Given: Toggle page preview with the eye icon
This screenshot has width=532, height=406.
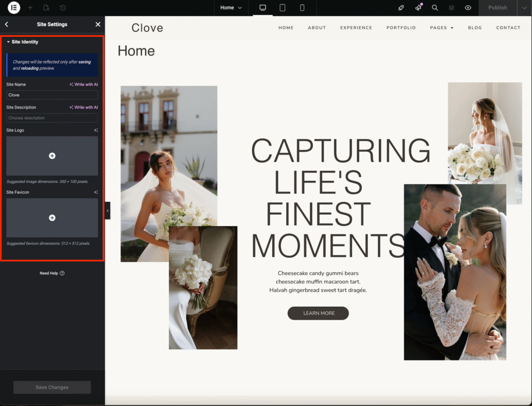Looking at the screenshot, I should point(468,8).
